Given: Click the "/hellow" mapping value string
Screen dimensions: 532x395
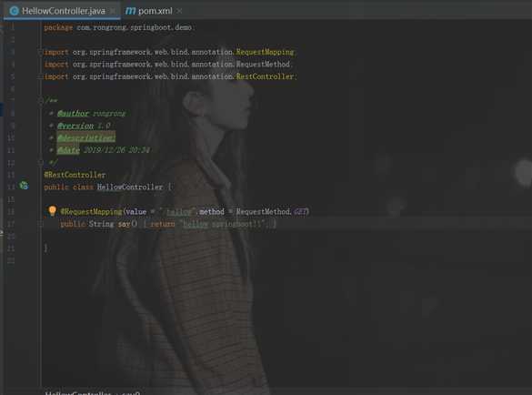Looking at the screenshot, I should coord(177,211).
